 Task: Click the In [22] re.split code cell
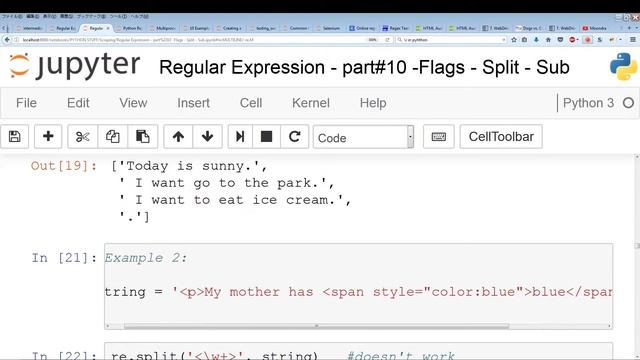[x=358, y=351]
